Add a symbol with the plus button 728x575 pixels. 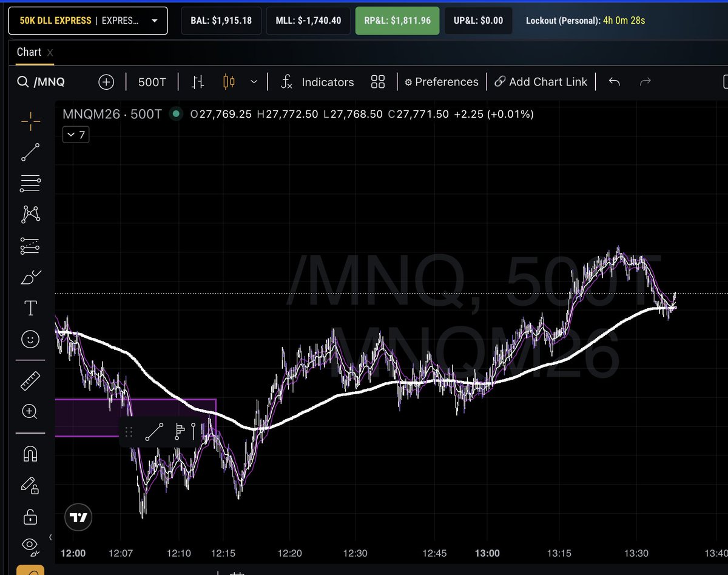[x=106, y=82]
